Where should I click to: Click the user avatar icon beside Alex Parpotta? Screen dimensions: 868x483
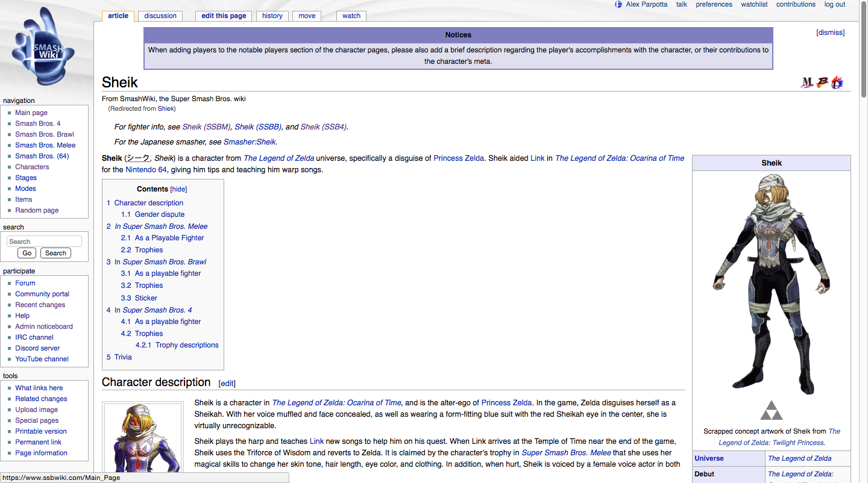pos(618,5)
